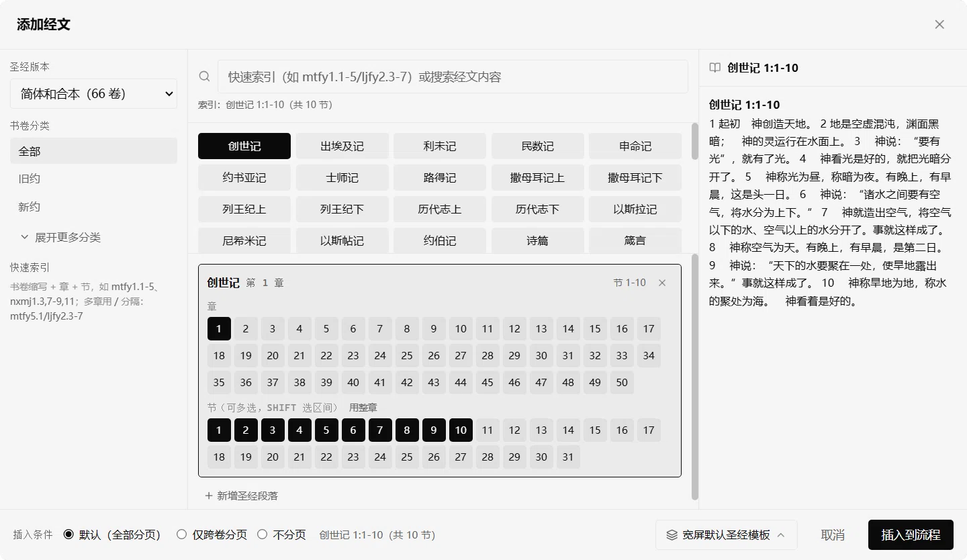
Task: Click 用整章 to use whole chapter
Action: pyautogui.click(x=363, y=408)
